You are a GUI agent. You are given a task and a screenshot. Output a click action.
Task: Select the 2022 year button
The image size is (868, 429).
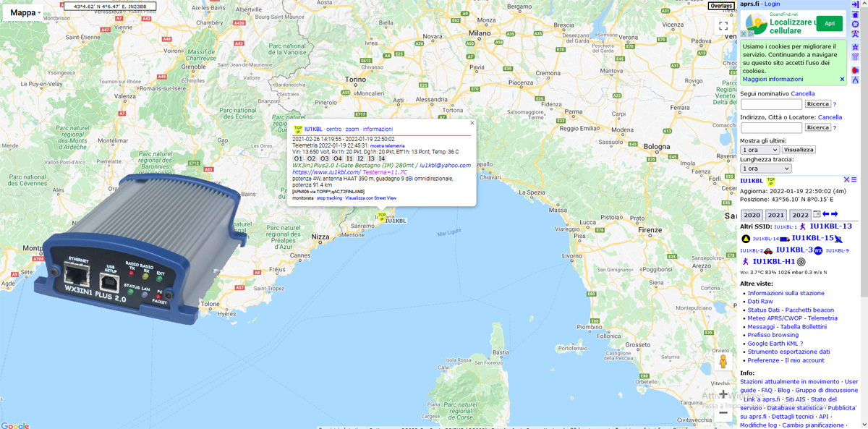click(x=800, y=215)
